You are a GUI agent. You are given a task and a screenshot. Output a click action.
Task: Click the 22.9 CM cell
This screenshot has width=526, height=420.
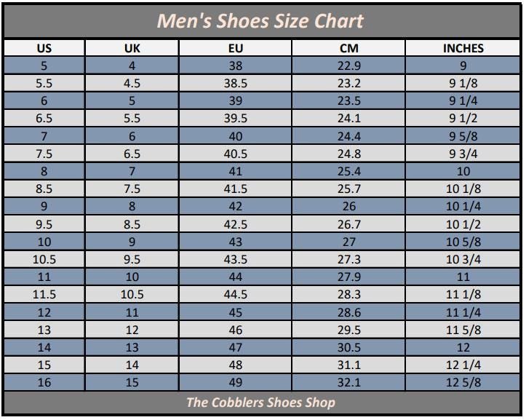pyautogui.click(x=348, y=66)
